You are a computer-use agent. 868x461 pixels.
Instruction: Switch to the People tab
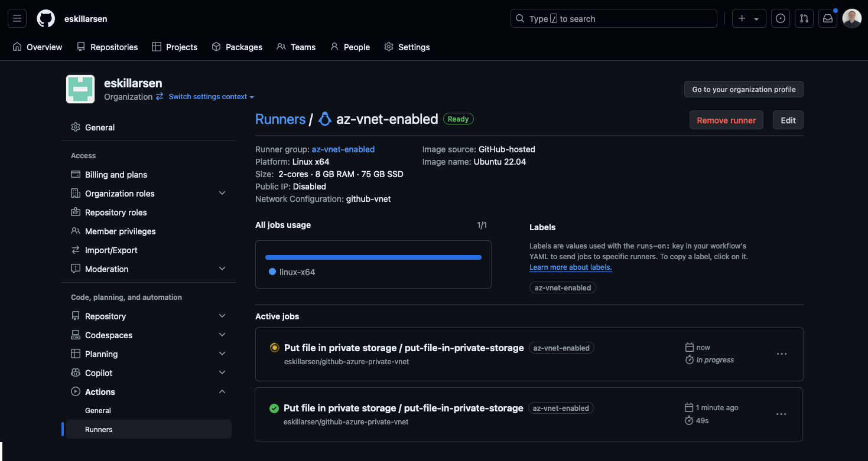(x=350, y=47)
